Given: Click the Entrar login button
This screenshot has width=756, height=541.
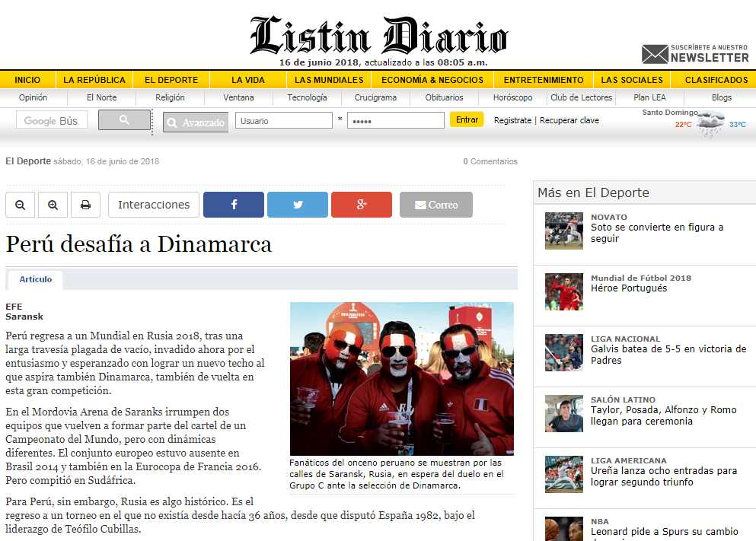Looking at the screenshot, I should [x=467, y=119].
